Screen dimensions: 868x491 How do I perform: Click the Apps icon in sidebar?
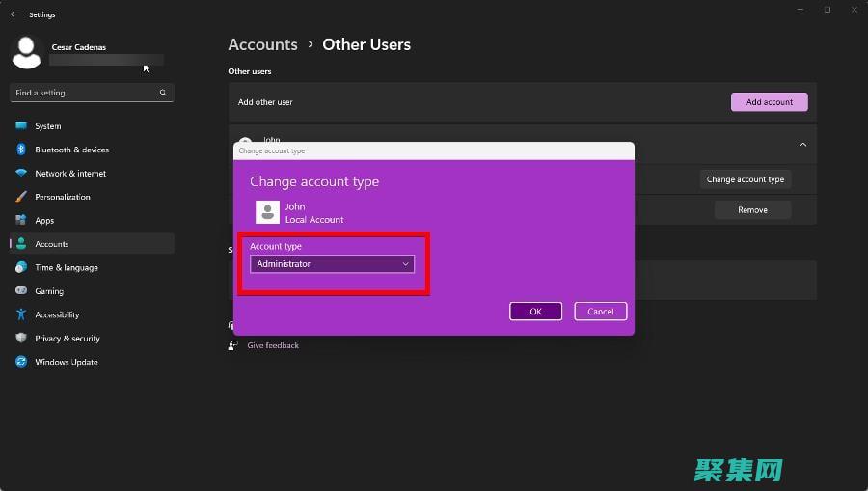[x=21, y=221]
